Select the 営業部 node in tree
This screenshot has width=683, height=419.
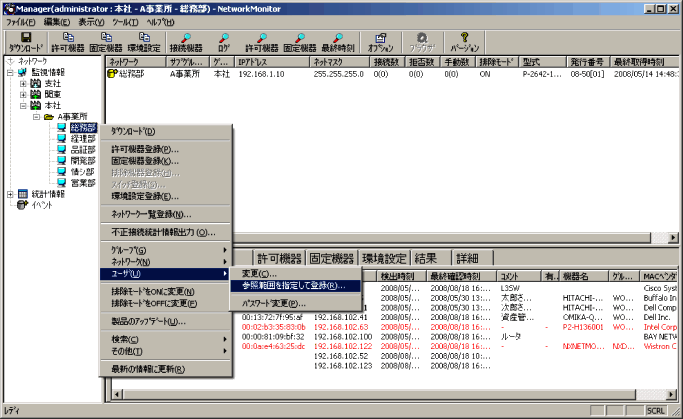(83, 183)
